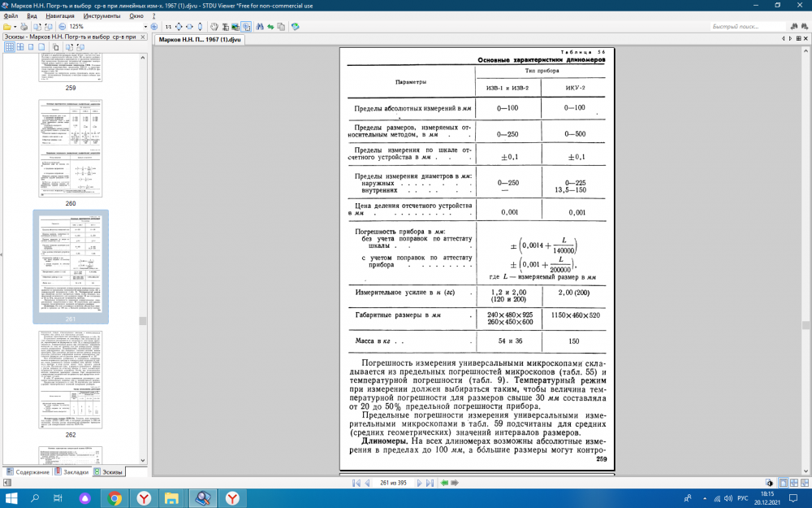Click inside the Быстрый поиск field

click(x=748, y=27)
